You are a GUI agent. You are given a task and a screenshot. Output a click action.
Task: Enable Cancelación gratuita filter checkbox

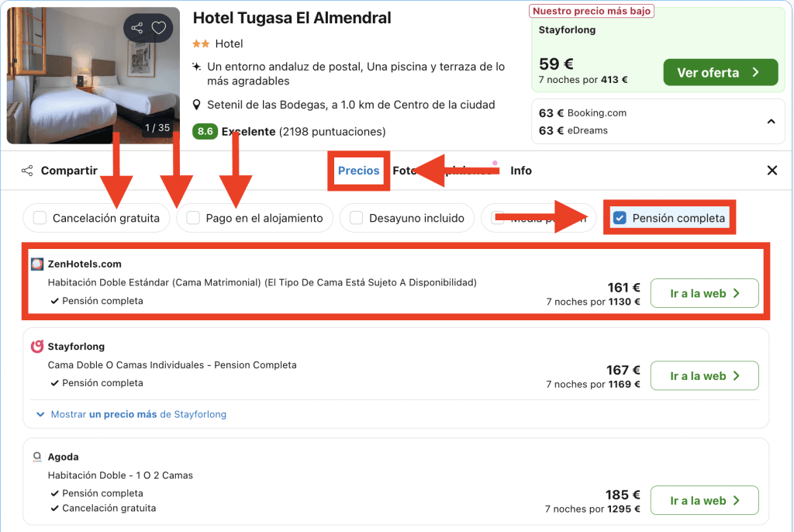click(x=40, y=218)
